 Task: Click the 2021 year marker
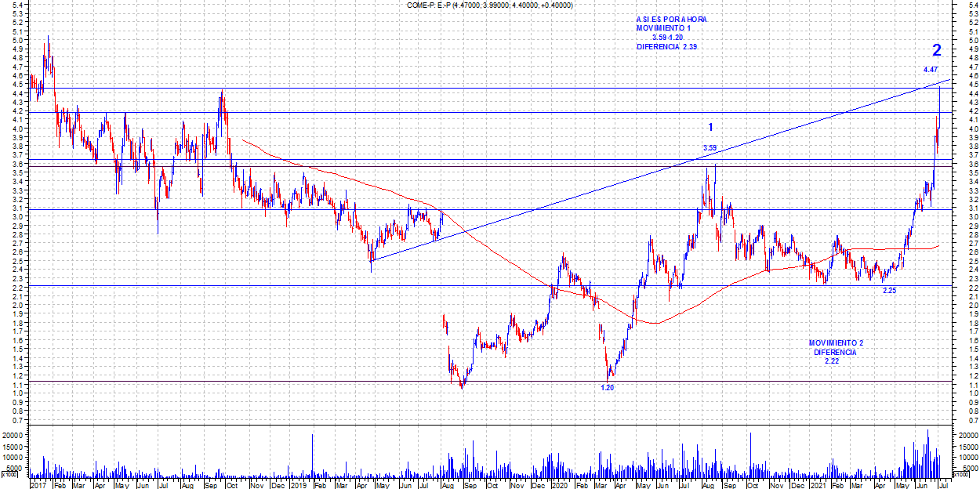point(818,485)
